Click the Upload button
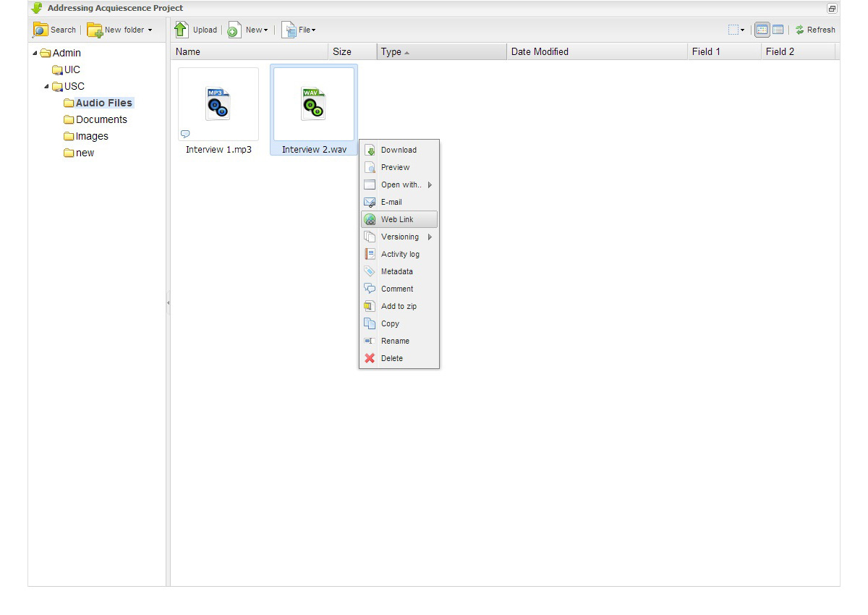Screen dimensions: 868x615 (196, 30)
